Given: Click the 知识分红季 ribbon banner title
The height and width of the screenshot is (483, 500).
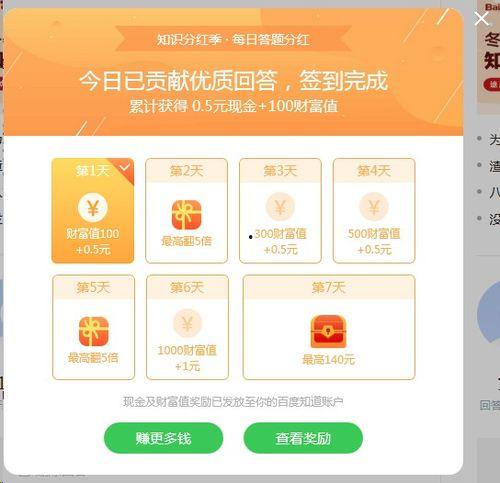Looking at the screenshot, I should pyautogui.click(x=233, y=40).
